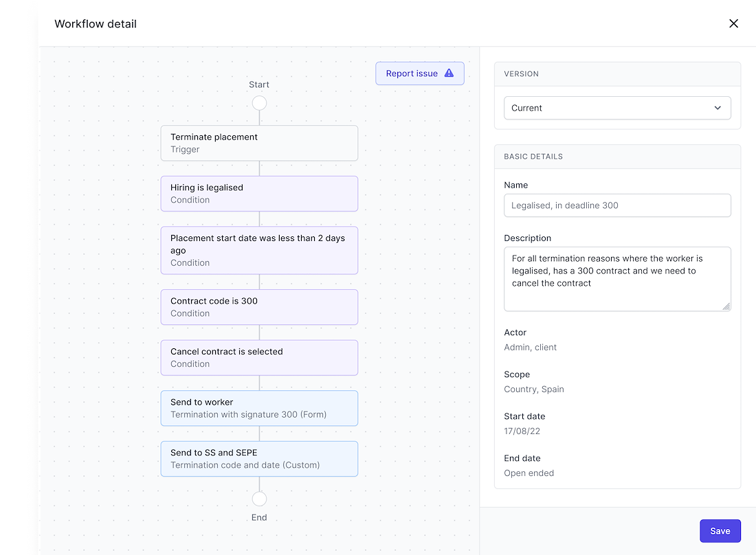The image size is (756, 555).
Task: Click the VERSION section header
Action: pyautogui.click(x=521, y=73)
